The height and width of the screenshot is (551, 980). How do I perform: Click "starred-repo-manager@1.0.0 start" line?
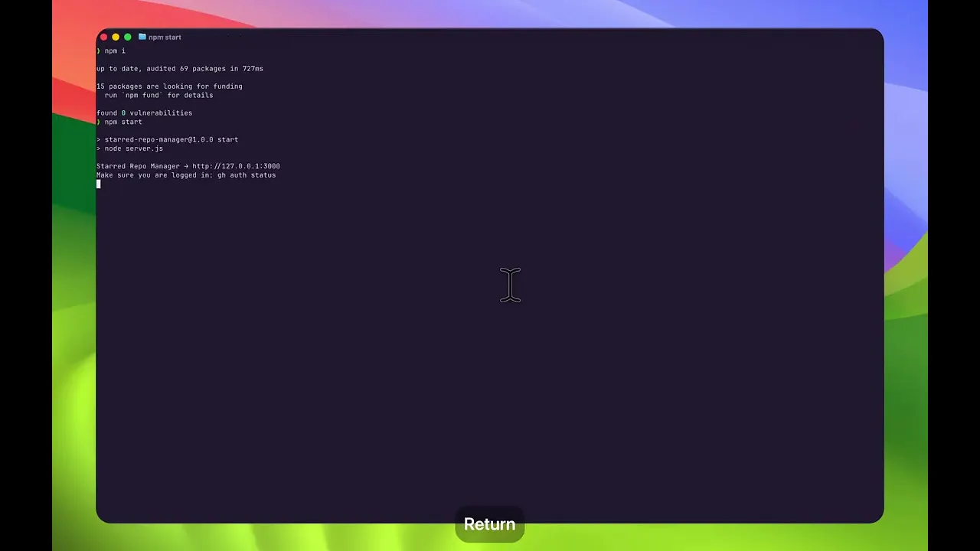pos(167,140)
